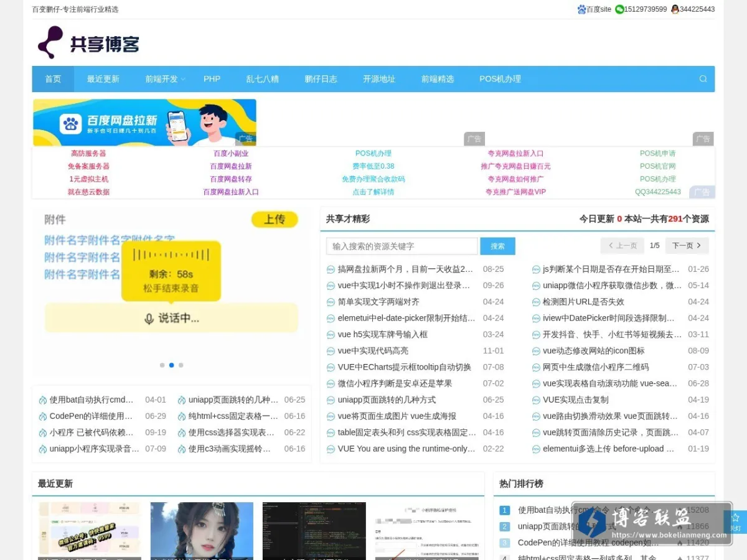The width and height of the screenshot is (747, 560).
Task: Click the icon before 使用c3动画实现摇转
Action: 182,449
